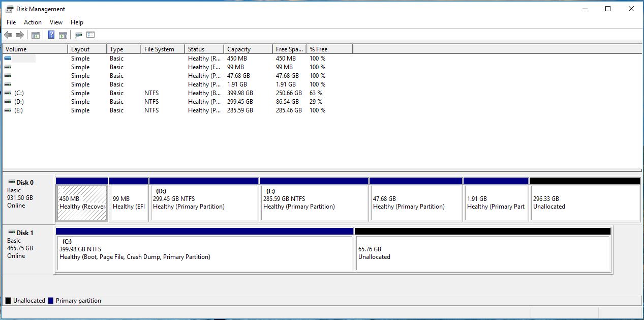Click Show/Hide Action Pane toolbar icon
The width and height of the screenshot is (644, 320).
63,35
